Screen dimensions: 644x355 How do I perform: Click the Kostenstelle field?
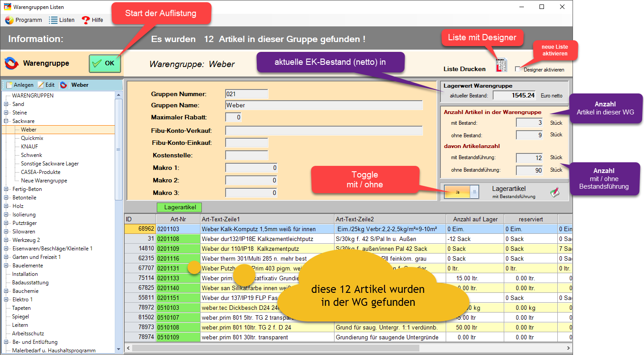pos(247,155)
